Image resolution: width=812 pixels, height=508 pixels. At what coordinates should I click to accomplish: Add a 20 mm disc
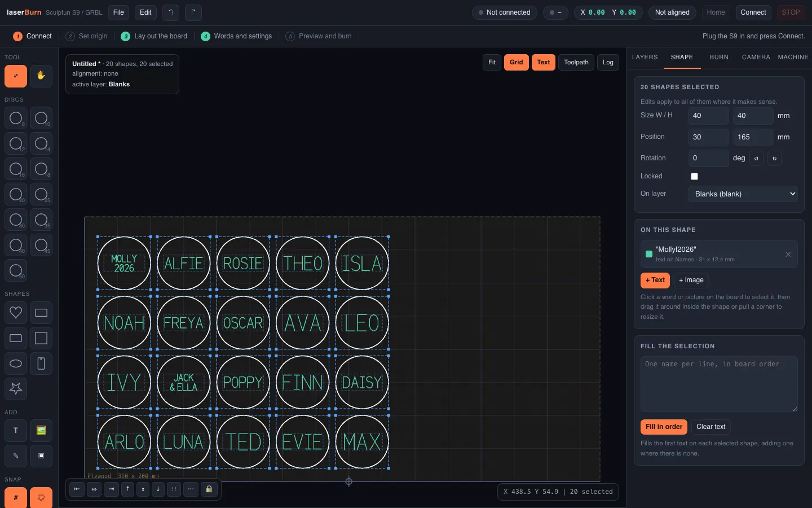pyautogui.click(x=16, y=195)
